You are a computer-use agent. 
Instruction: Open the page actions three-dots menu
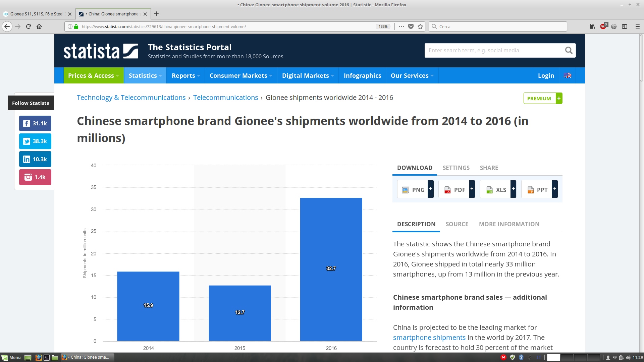401,26
